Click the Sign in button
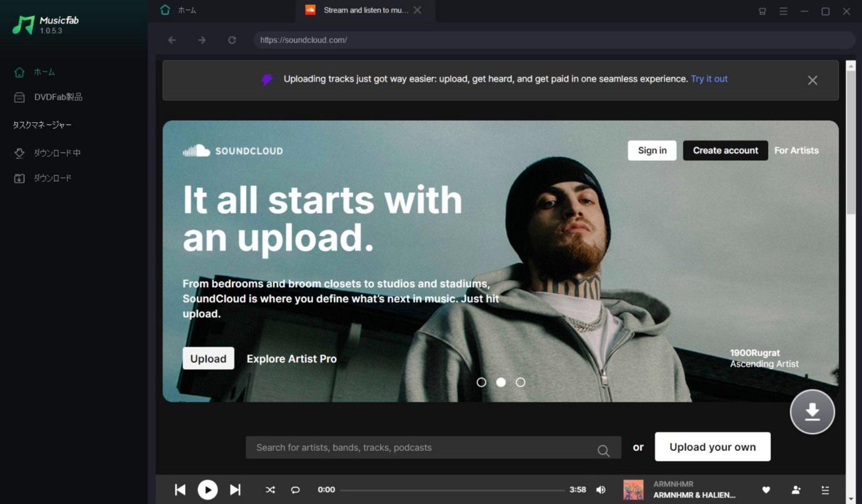862x504 pixels. pos(652,151)
